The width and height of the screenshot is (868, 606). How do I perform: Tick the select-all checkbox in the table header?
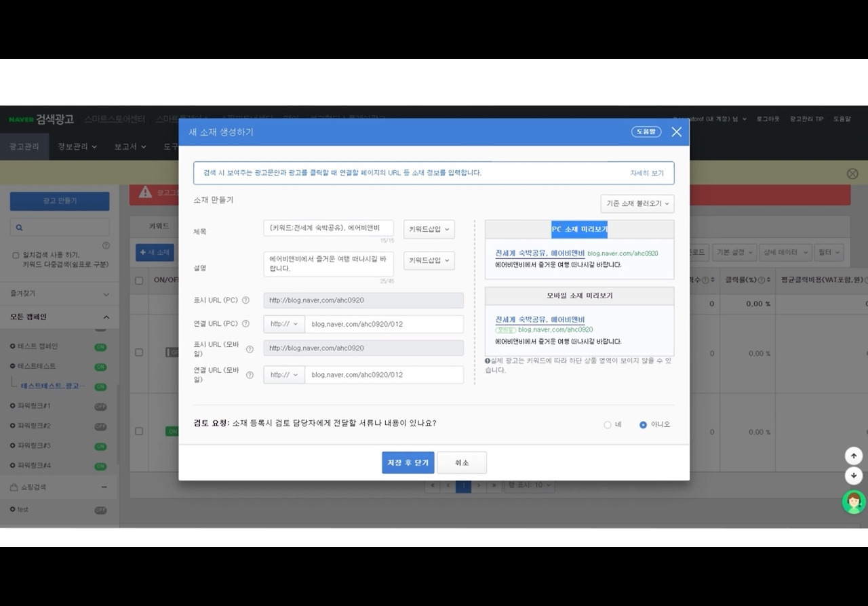tap(139, 281)
